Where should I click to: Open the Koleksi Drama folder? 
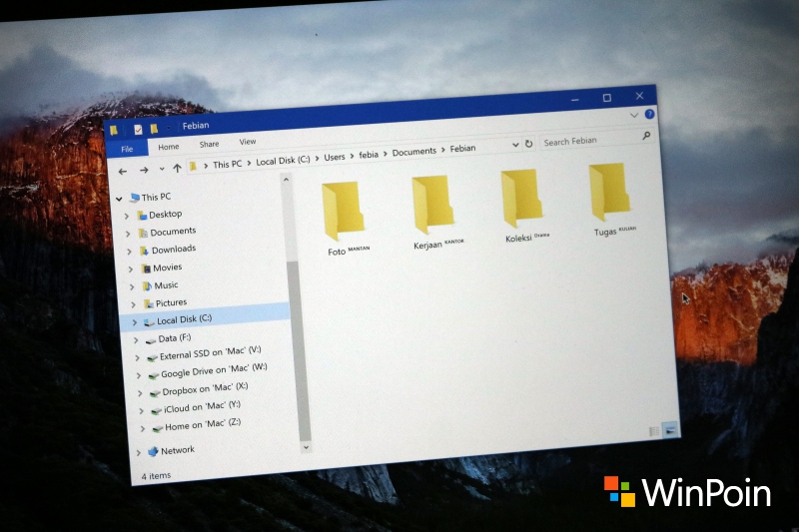pos(523,206)
